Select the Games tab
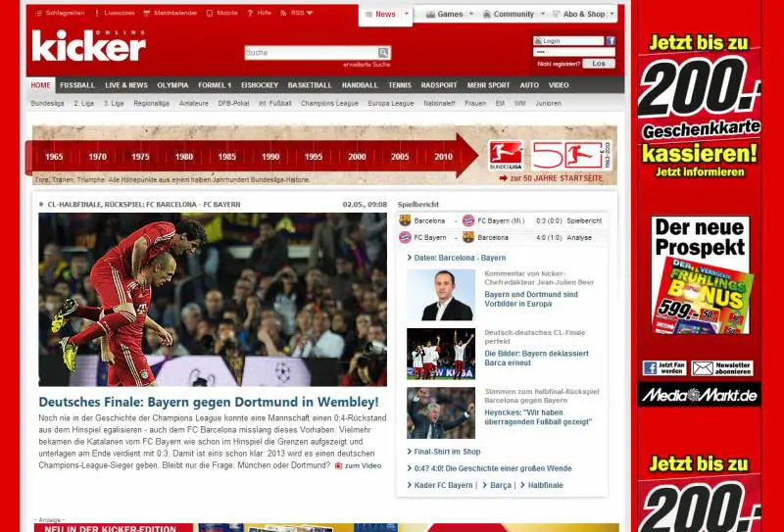Viewport: 784px width, 532px height. click(x=445, y=14)
